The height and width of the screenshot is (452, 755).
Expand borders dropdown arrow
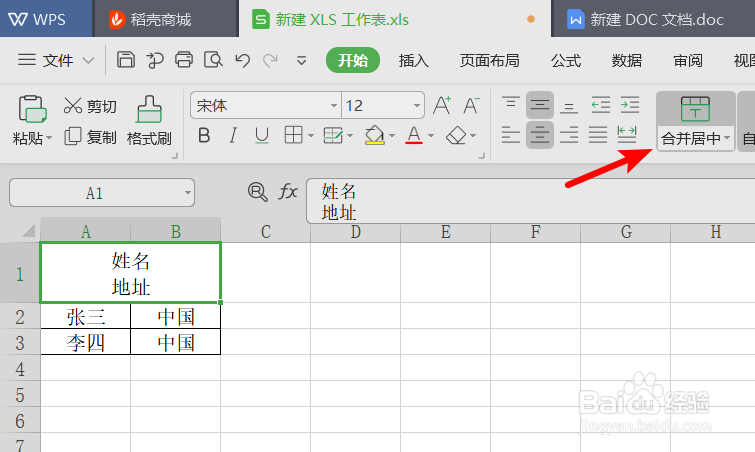pos(311,136)
